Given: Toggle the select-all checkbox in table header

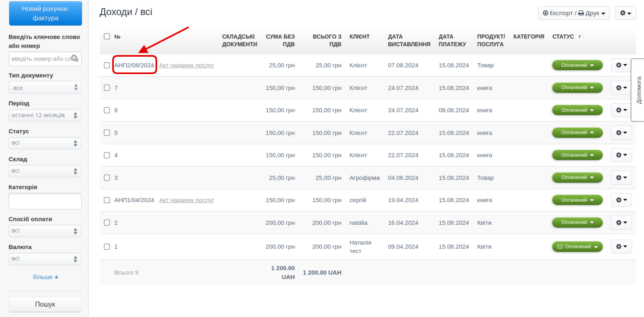Looking at the screenshot, I should (107, 36).
